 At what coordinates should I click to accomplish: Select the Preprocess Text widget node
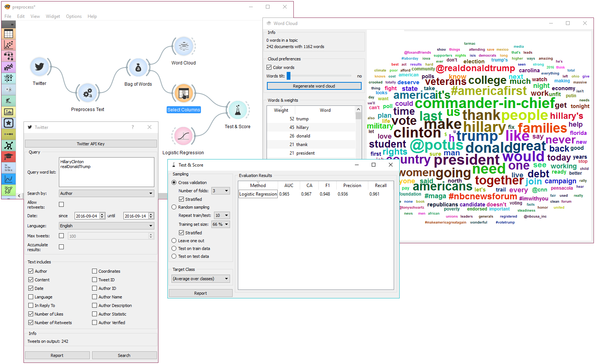tap(88, 93)
